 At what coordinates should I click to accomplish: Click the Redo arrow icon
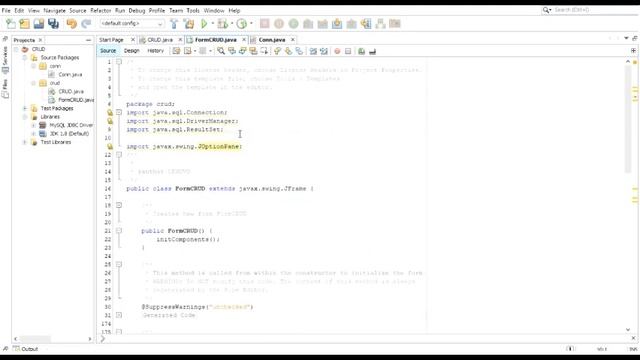(86, 24)
